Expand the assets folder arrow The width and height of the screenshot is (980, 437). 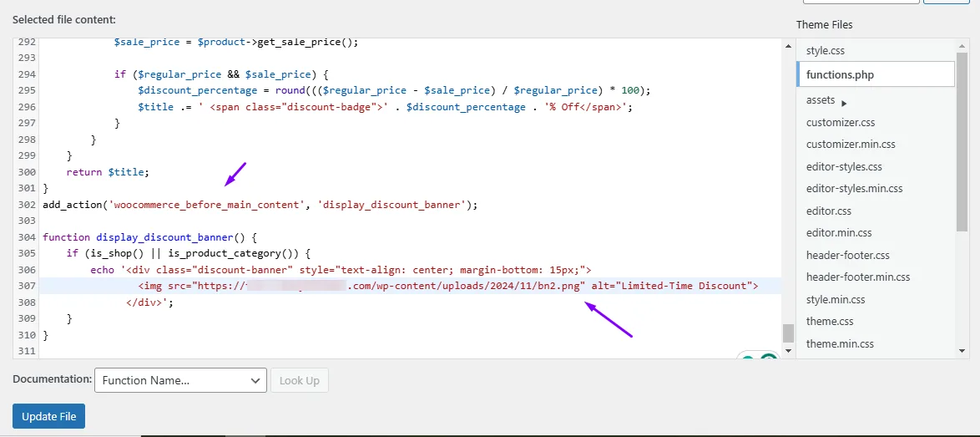(845, 103)
